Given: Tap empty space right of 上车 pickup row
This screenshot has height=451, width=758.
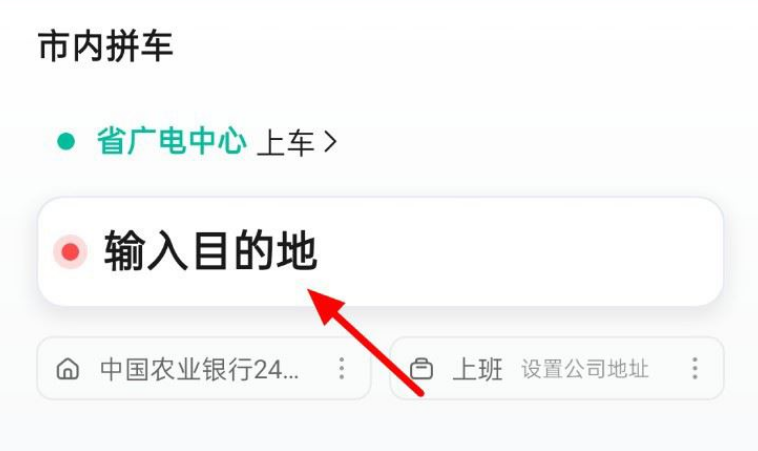Looking at the screenshot, I should 532,143.
